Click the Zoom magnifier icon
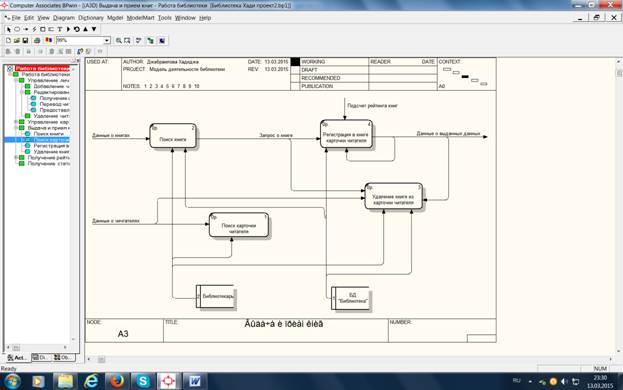Screen dimensions: 623x390 pyautogui.click(x=118, y=41)
